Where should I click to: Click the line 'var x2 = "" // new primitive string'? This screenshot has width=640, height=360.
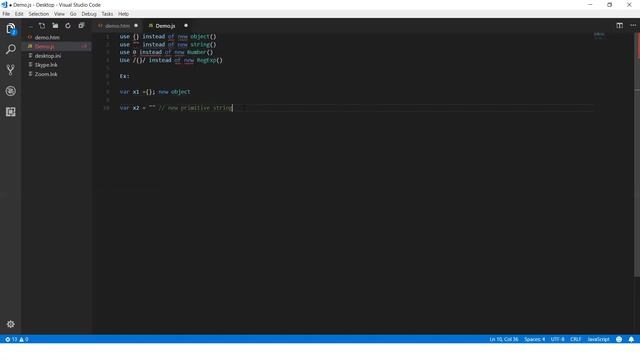176,108
